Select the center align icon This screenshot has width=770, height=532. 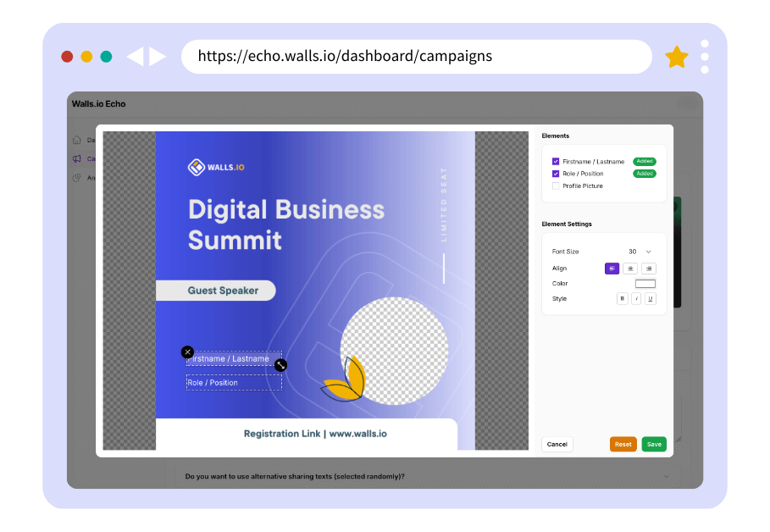click(630, 269)
